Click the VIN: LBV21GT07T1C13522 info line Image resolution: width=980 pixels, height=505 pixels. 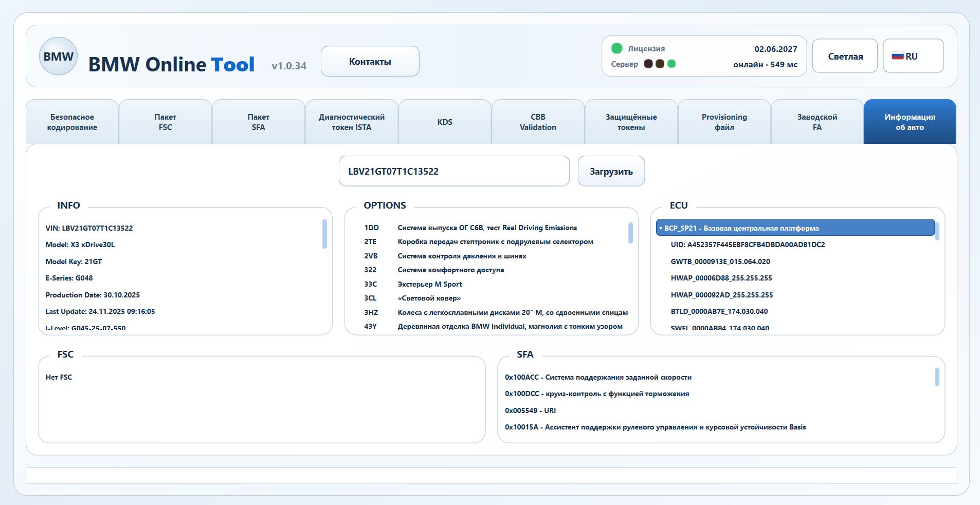(x=89, y=228)
